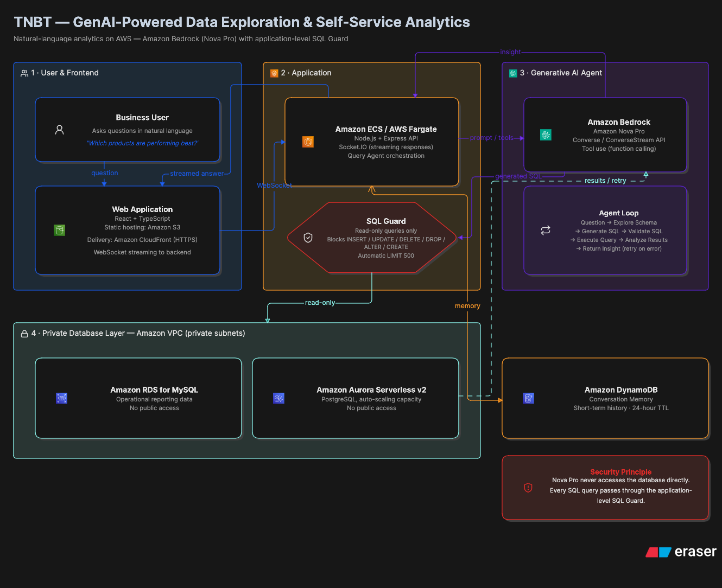Select the 'results / retry' connector label
Viewport: 722px width, 588px height.
click(x=605, y=181)
